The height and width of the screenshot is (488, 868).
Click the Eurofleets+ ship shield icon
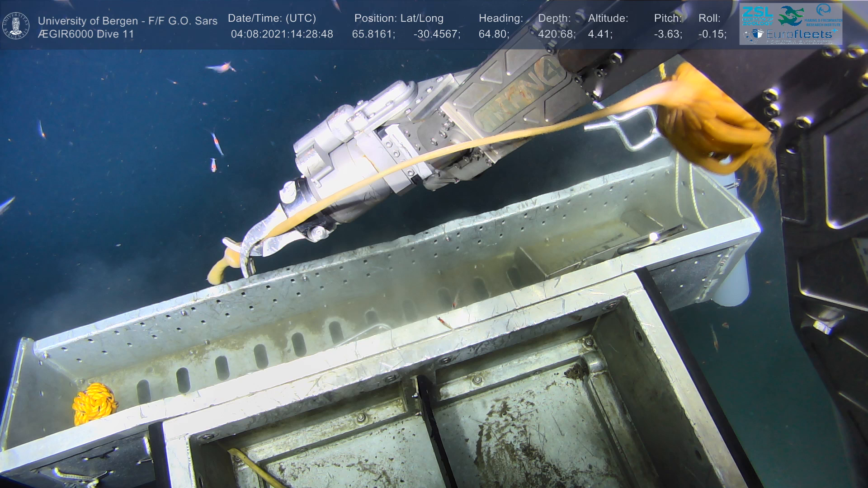757,34
